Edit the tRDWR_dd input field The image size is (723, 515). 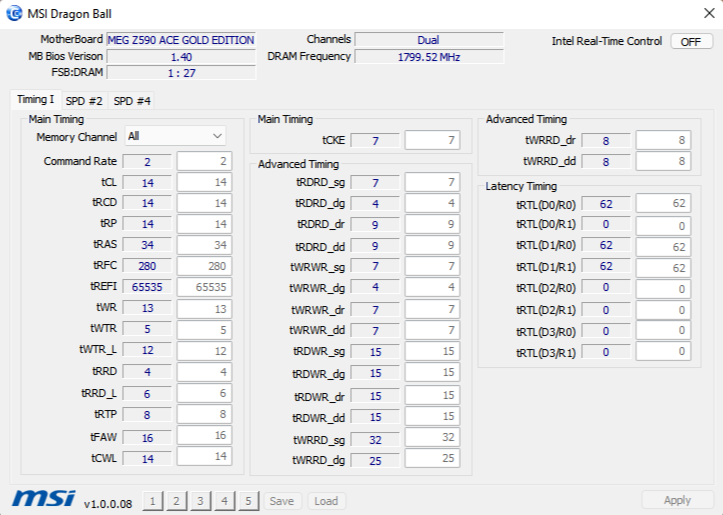[x=433, y=416]
